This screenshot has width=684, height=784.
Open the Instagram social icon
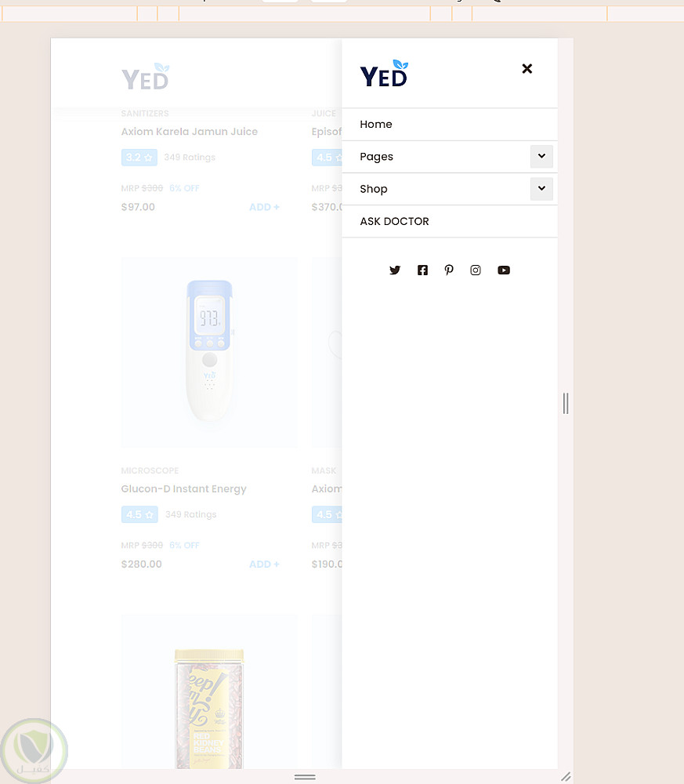tap(476, 270)
